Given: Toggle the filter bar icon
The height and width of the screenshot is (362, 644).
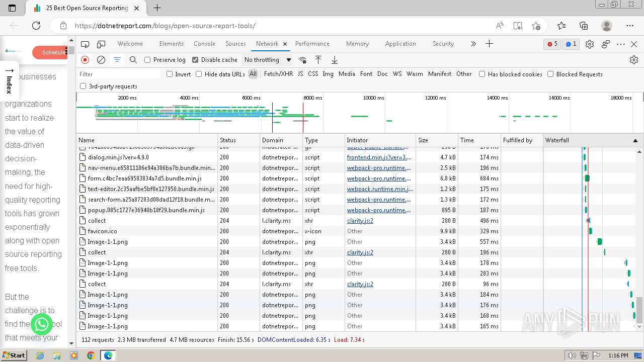Looking at the screenshot, I should click(x=117, y=60).
